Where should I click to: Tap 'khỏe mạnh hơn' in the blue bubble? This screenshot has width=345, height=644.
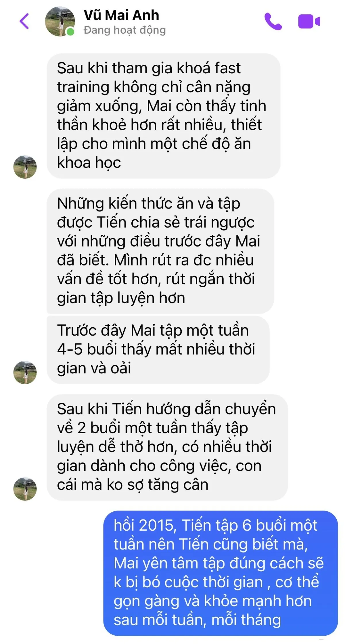click(258, 601)
